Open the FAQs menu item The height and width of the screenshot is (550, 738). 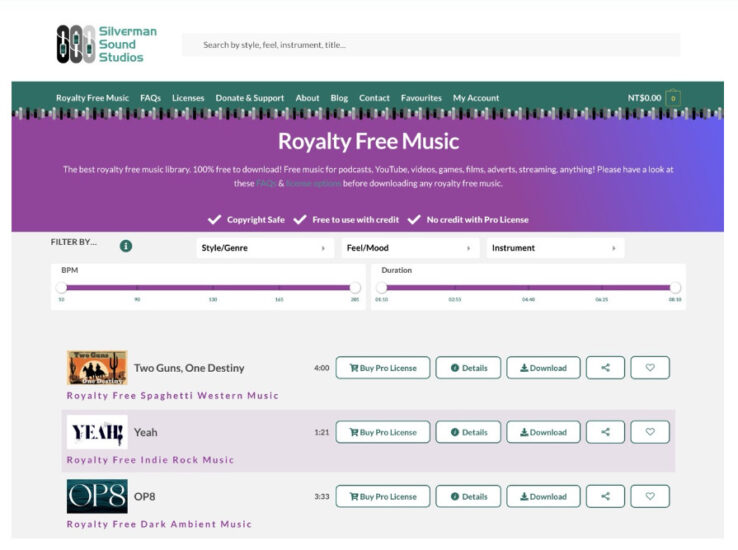(150, 98)
